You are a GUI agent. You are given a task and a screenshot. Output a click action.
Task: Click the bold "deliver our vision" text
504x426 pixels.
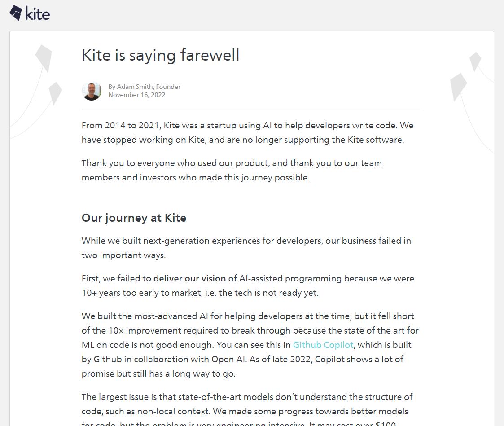(x=189, y=278)
